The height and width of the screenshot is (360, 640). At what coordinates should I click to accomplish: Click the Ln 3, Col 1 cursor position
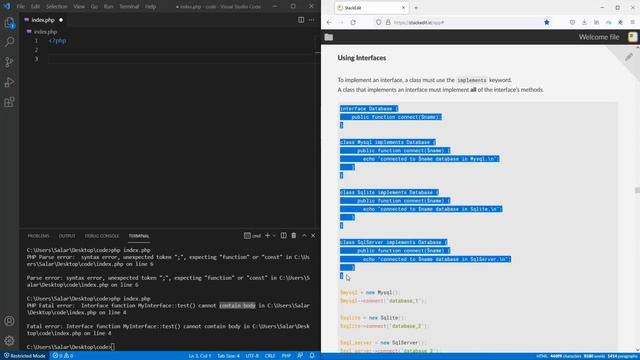pyautogui.click(x=200, y=356)
